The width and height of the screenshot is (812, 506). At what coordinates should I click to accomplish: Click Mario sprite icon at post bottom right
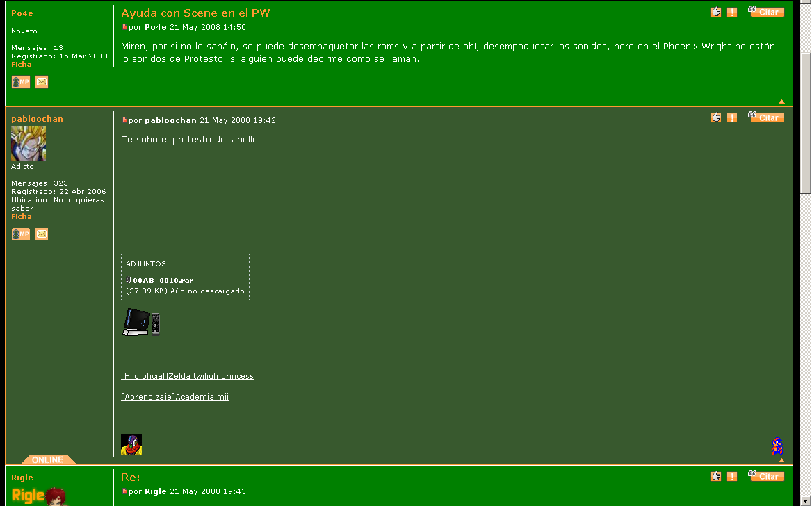point(777,446)
